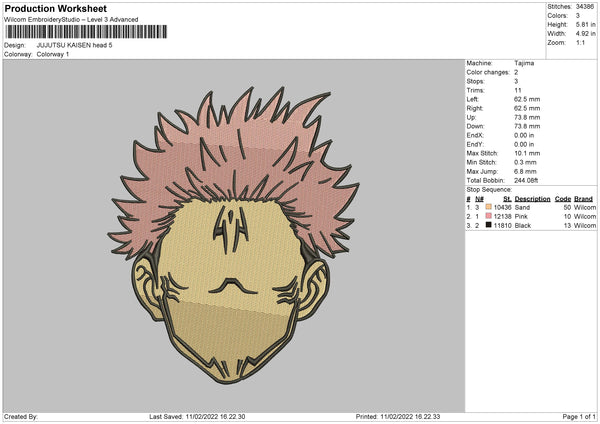Screen dimensions: 600x424
Task: Click thread number 11810
Action: coord(502,226)
